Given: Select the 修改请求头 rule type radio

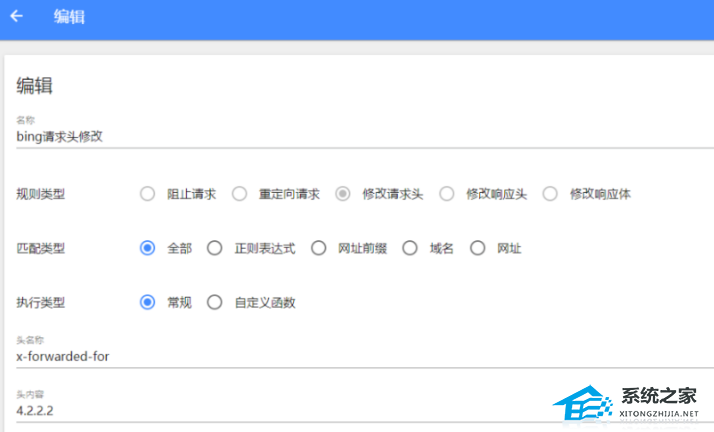Looking at the screenshot, I should coord(343,194).
